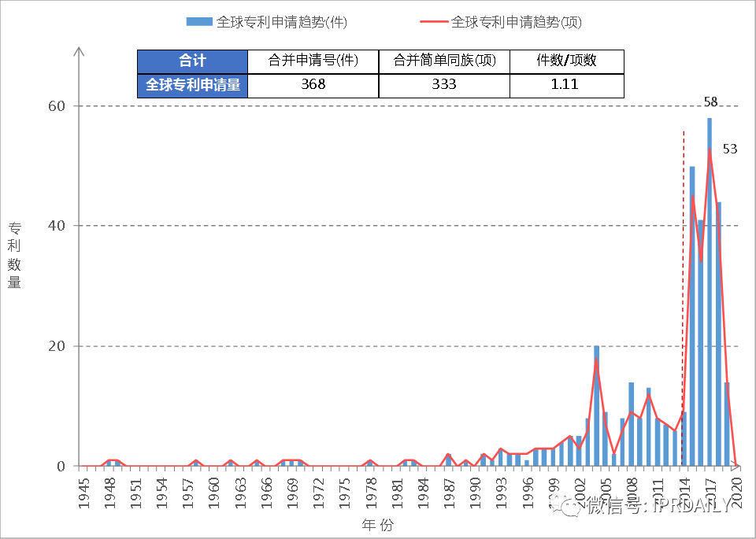Click the x-axis year 1996
756x539 pixels.
(527, 493)
